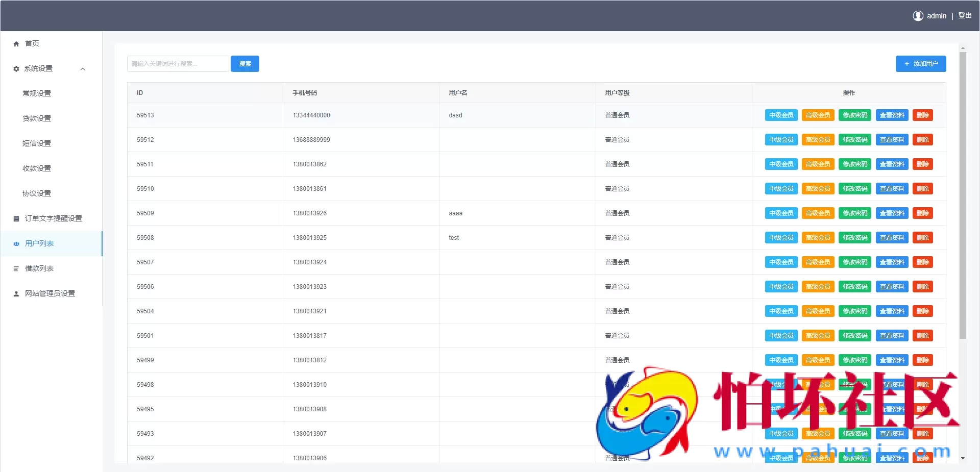Click the blue 搜索 search button

coord(245,63)
